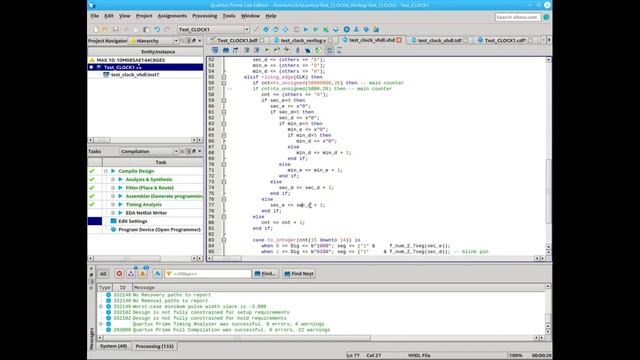Start Compilation with blue play icon

[x=306, y=29]
